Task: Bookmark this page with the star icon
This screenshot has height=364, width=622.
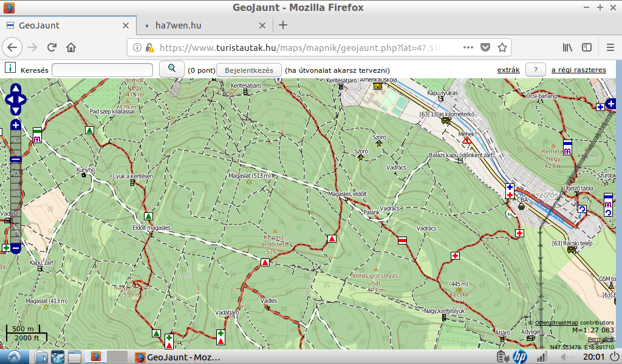Action: [502, 47]
